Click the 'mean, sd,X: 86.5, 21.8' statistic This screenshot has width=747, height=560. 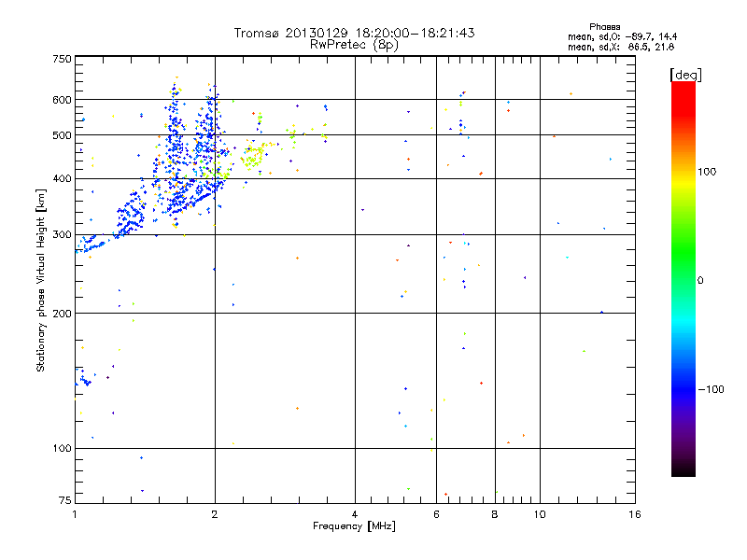click(x=621, y=47)
